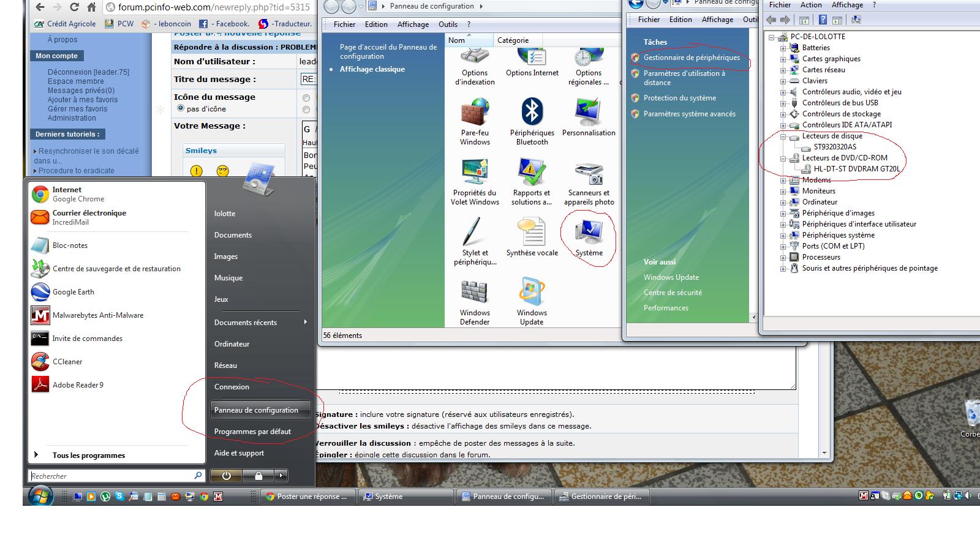Open Pare-feu Windows icon

(x=475, y=122)
